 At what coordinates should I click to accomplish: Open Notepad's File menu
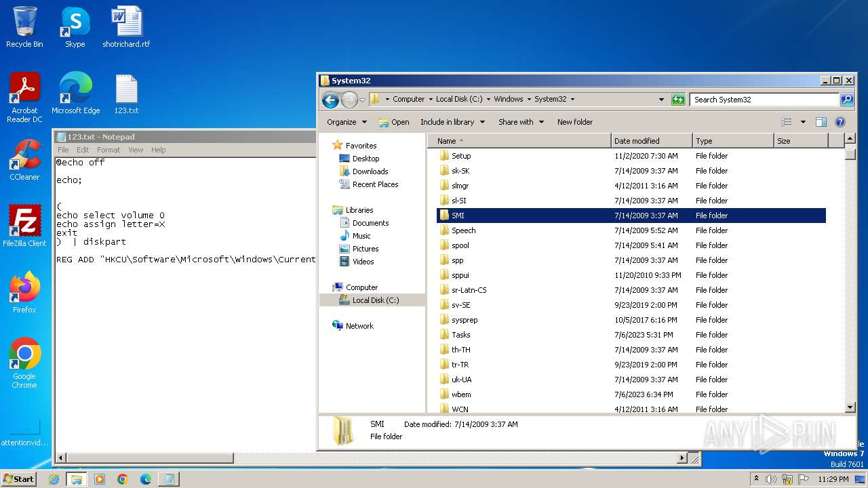pyautogui.click(x=63, y=150)
